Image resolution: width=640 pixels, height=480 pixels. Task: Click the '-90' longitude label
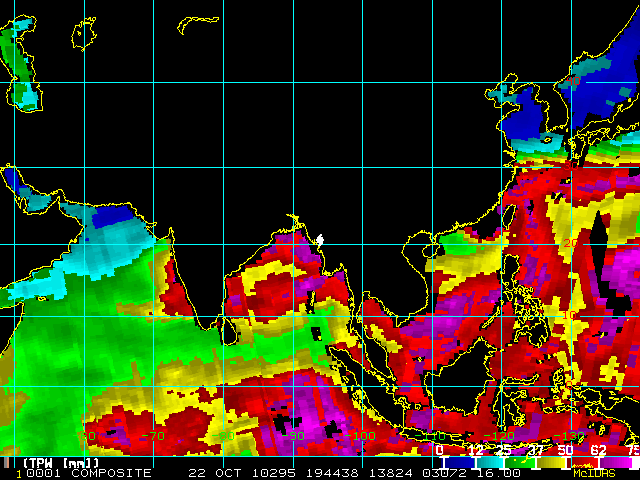tap(292, 436)
